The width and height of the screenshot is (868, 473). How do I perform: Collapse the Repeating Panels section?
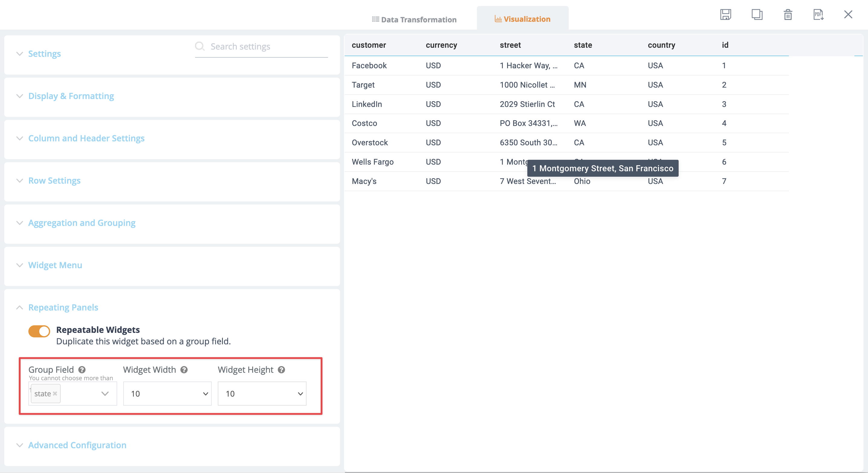[63, 307]
